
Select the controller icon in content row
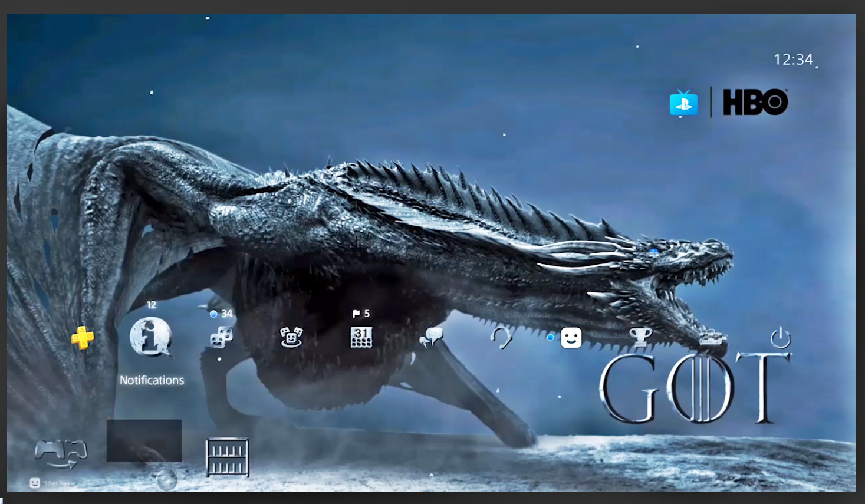click(61, 453)
